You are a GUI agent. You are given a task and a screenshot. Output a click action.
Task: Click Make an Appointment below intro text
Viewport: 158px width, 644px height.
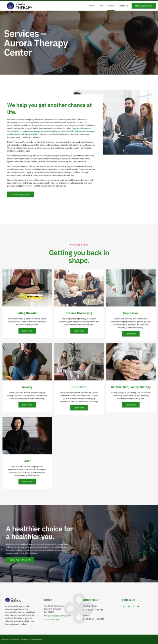pyautogui.click(x=21, y=194)
